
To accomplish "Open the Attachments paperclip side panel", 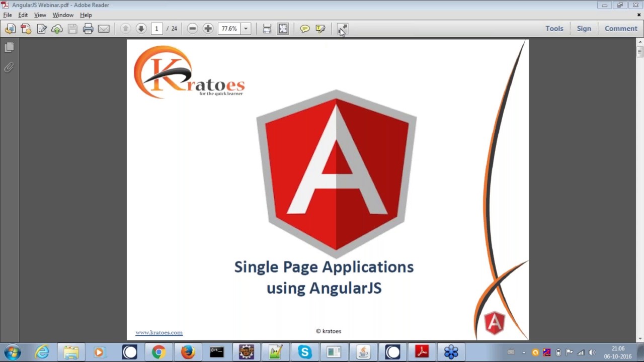I will click(9, 67).
